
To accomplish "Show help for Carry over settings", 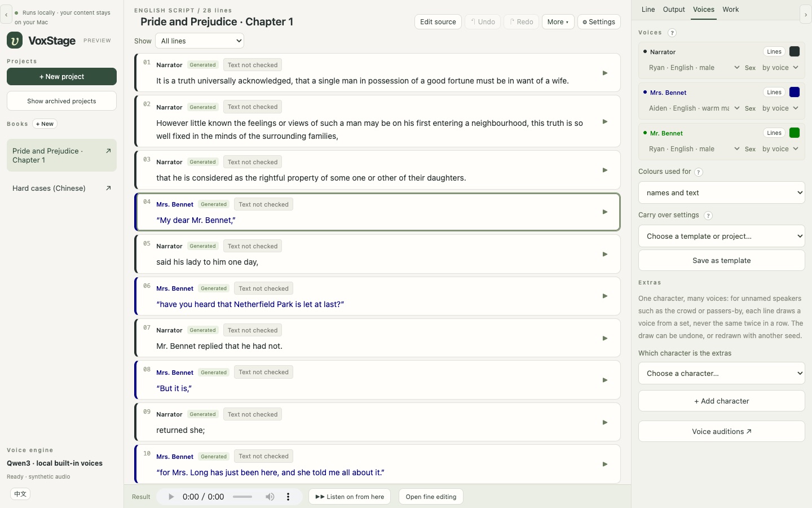I will (x=708, y=216).
